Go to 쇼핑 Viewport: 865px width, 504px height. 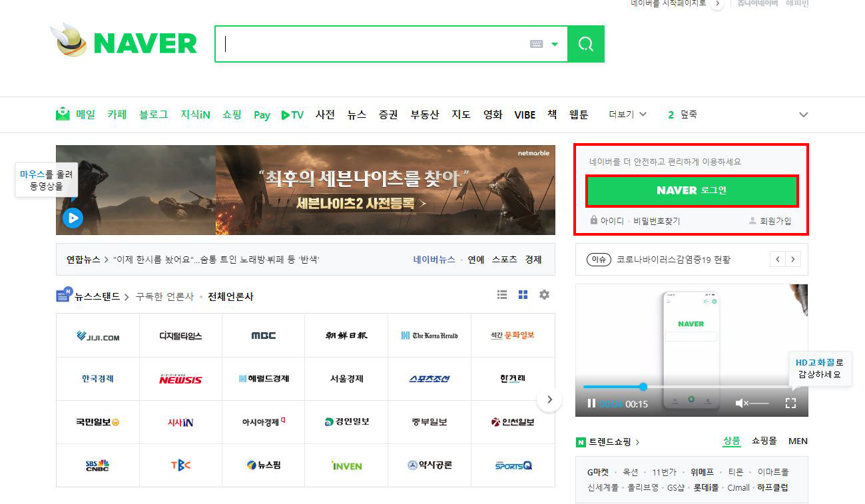(x=232, y=115)
